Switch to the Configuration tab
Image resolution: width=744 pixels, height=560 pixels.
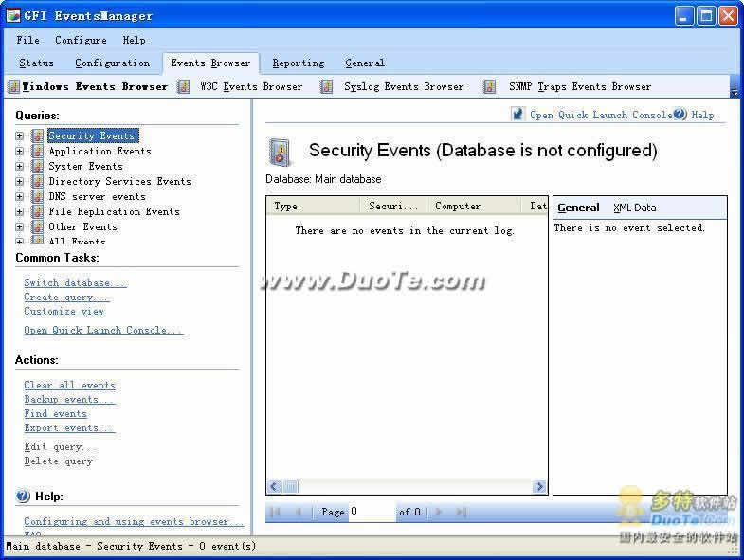tap(113, 63)
